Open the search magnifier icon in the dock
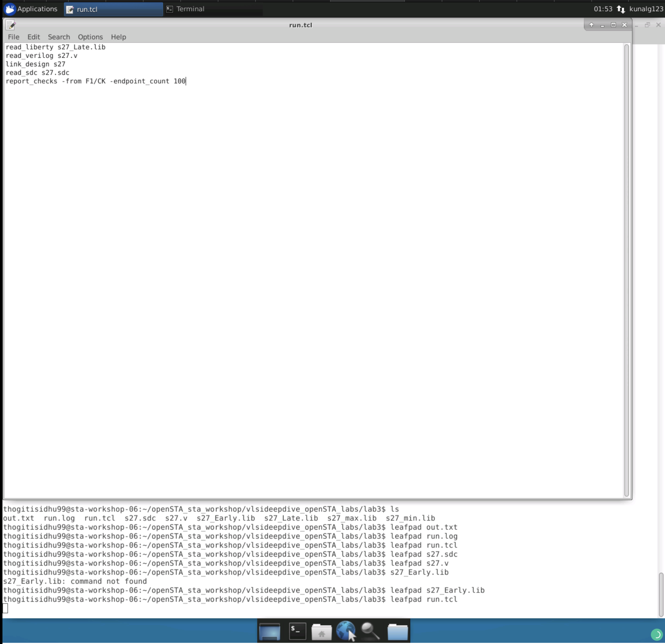Screen dimensions: 665x644 point(370,630)
